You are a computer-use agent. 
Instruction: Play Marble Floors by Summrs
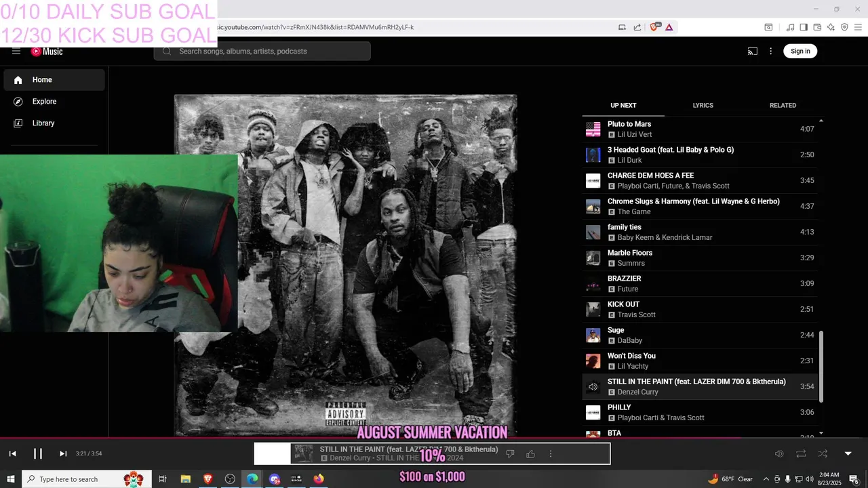(700, 258)
